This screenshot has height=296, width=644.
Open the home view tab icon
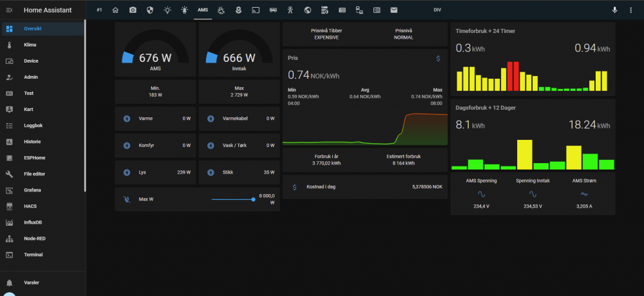point(115,10)
